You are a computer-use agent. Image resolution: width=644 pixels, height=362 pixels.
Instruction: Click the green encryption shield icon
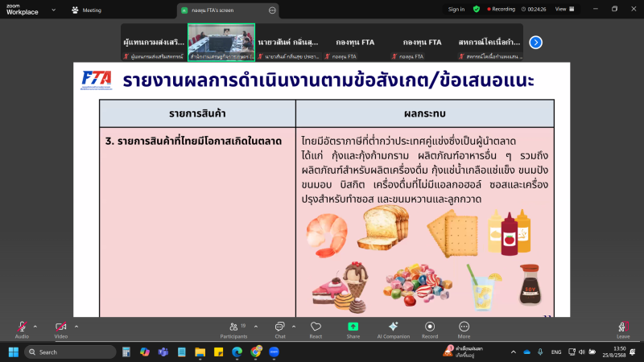(x=476, y=9)
